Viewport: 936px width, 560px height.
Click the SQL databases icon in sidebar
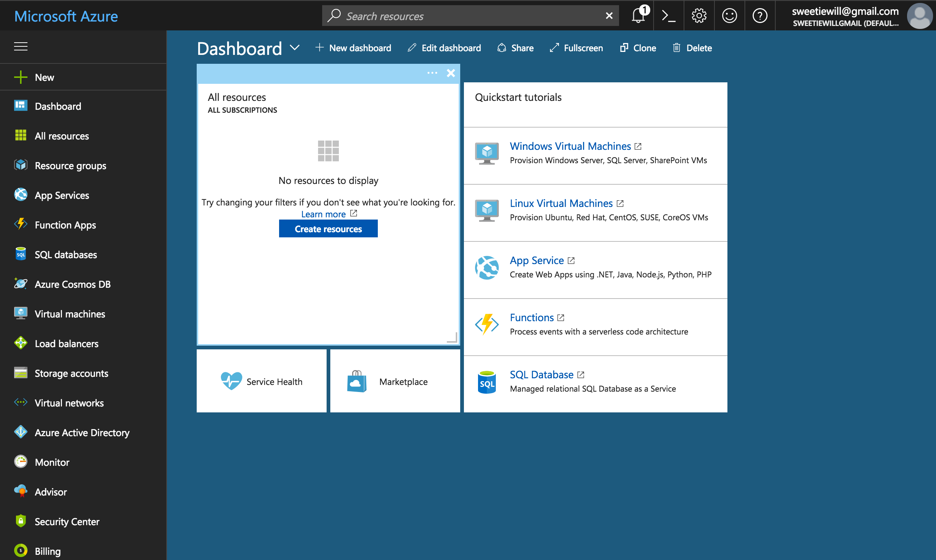tap(21, 254)
